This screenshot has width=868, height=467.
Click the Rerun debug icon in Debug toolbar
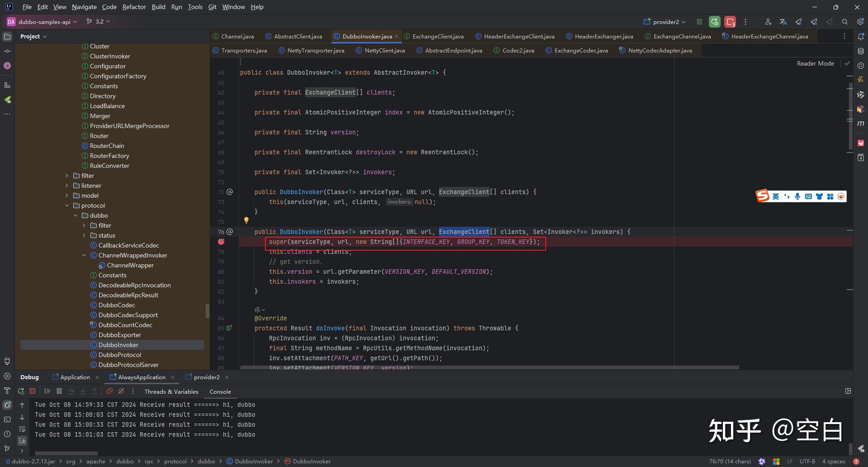click(21, 391)
